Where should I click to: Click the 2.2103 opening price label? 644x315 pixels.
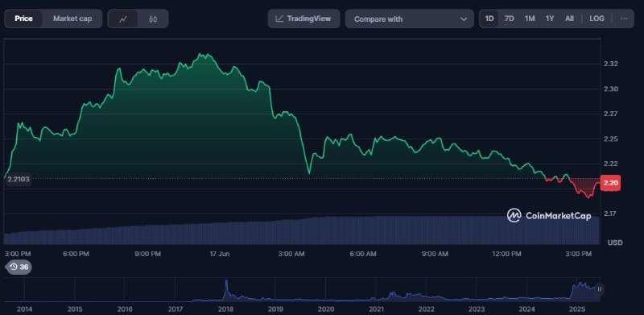pos(18,180)
